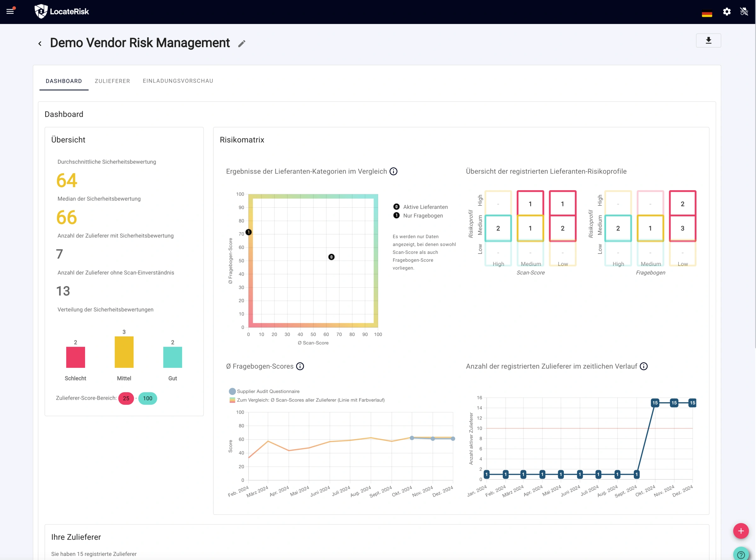Switch to the Zulieferer tab
Image resolution: width=756 pixels, height=560 pixels.
point(112,81)
